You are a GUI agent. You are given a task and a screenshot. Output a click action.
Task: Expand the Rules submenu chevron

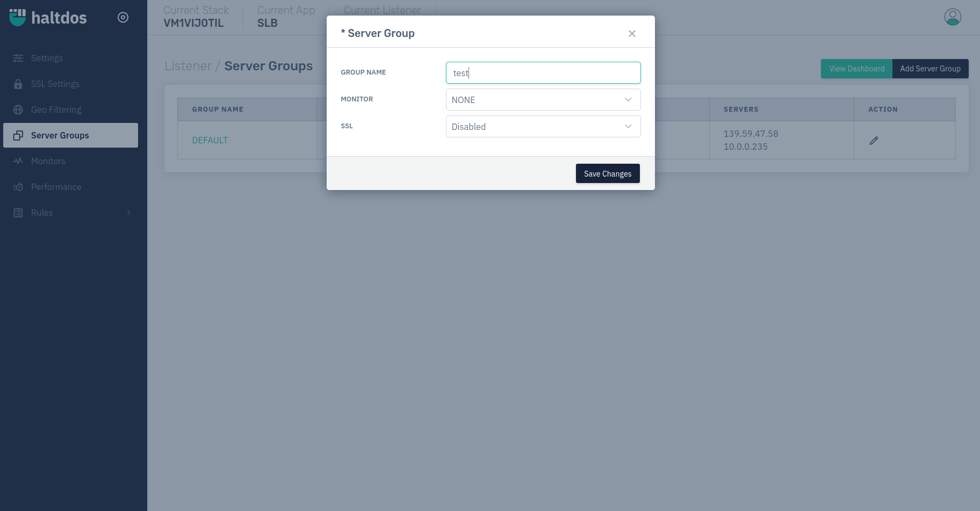tap(129, 213)
